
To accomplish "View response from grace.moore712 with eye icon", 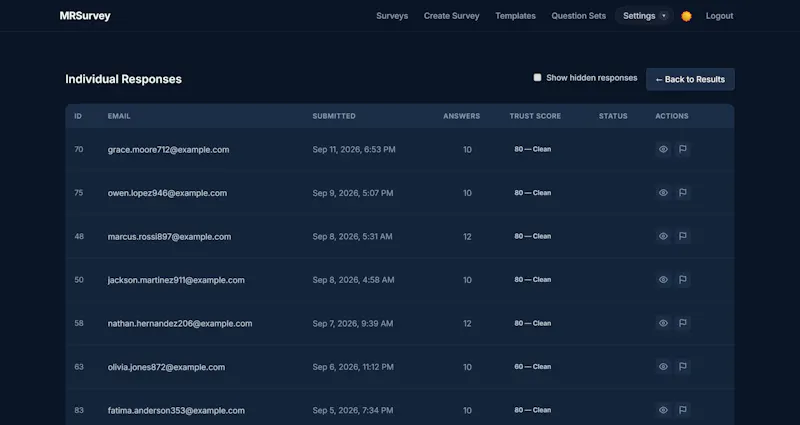I will (663, 149).
